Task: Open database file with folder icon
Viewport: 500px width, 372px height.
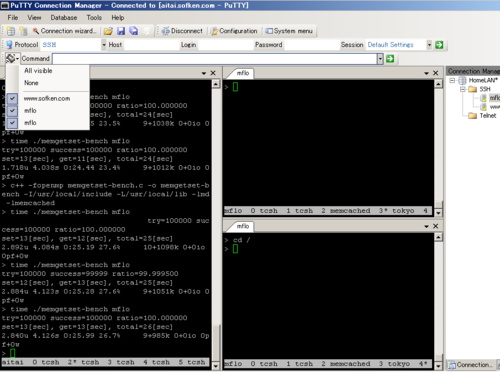Action: [108, 31]
